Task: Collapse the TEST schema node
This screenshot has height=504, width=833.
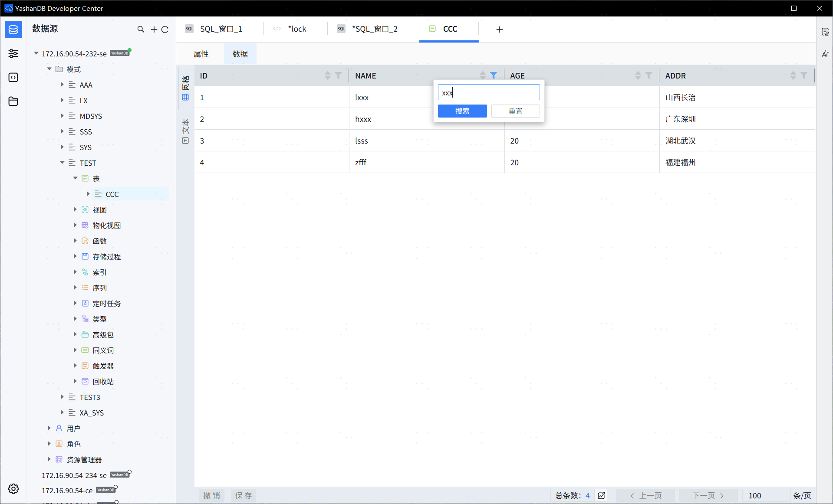Action: [62, 163]
